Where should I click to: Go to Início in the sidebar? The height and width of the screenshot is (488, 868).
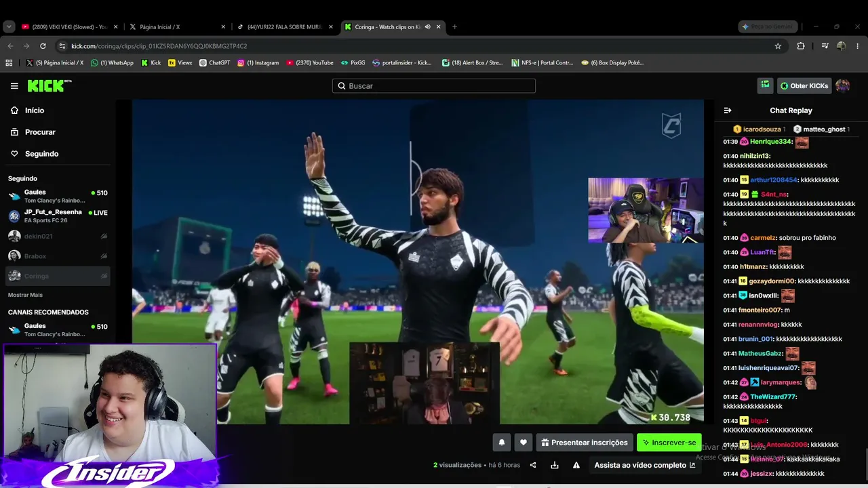click(x=34, y=110)
